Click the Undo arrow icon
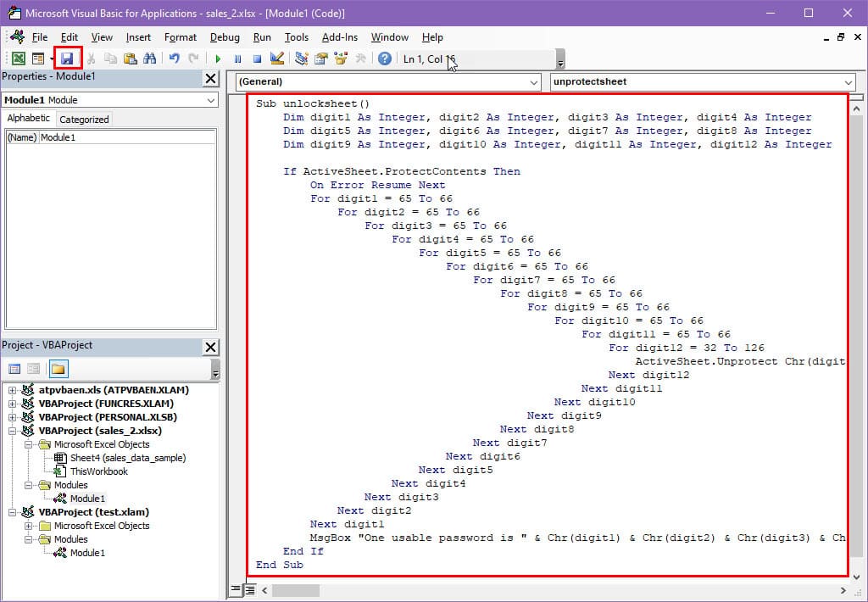 (175, 59)
